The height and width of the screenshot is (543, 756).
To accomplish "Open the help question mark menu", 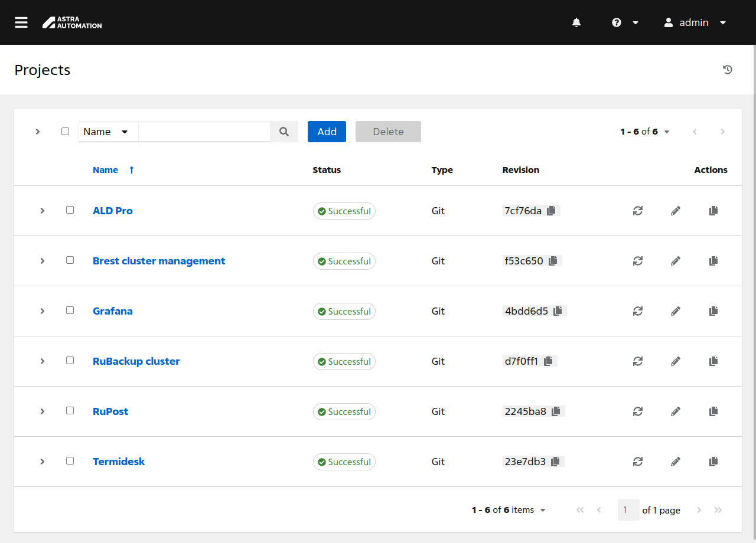I will tap(625, 22).
